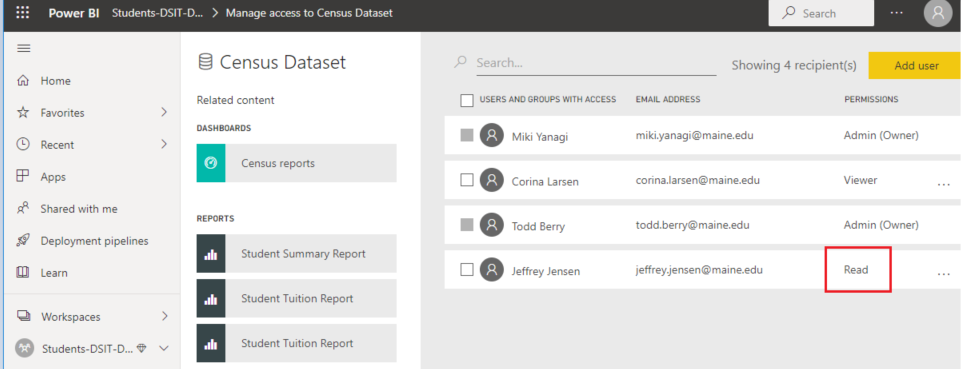Toggle Miki Yanagi's row checkbox

467,135
